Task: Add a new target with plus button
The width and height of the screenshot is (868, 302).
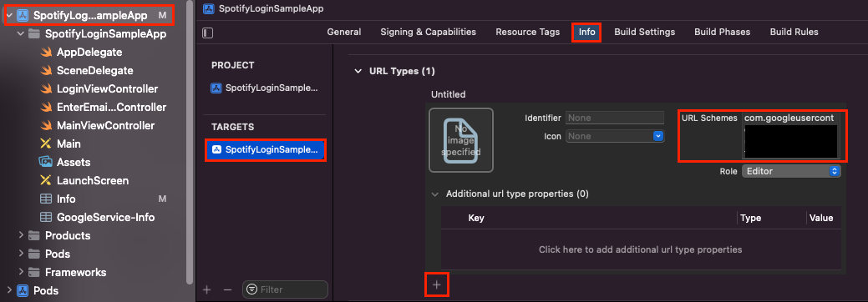Action: coord(207,289)
